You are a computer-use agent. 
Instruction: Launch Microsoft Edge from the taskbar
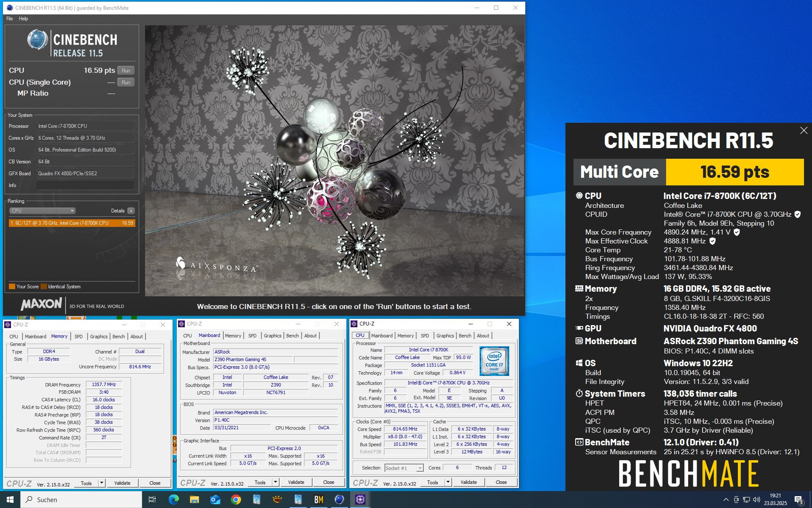(173, 500)
